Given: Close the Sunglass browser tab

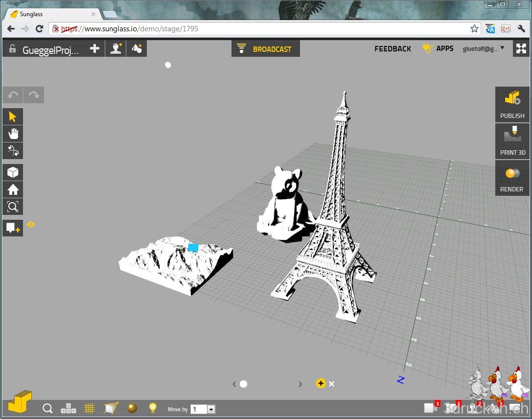Looking at the screenshot, I should pyautogui.click(x=93, y=14).
